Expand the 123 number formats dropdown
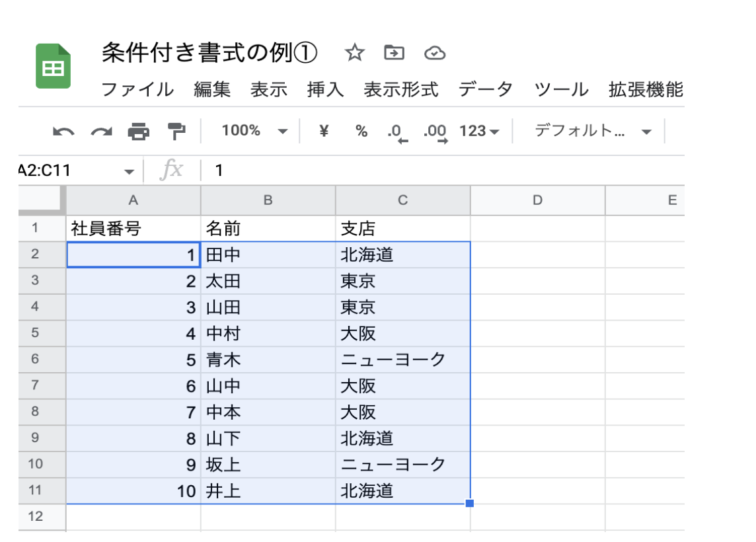 (x=479, y=131)
